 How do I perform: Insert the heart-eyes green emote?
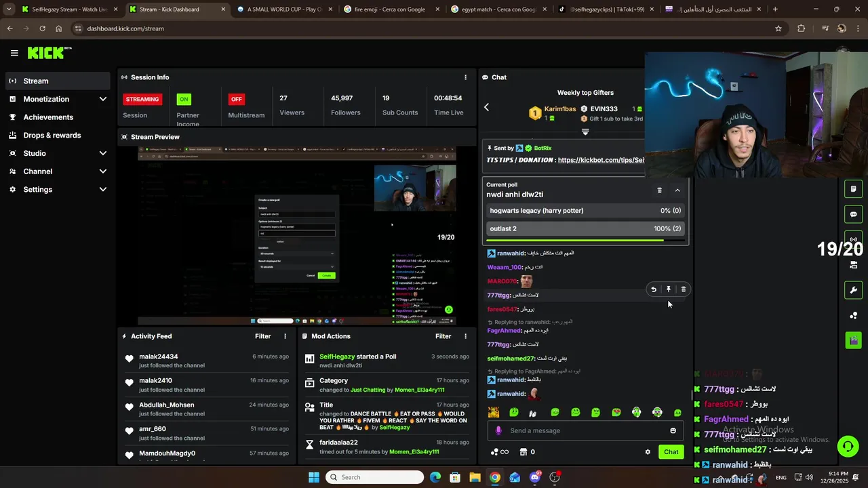(x=616, y=412)
